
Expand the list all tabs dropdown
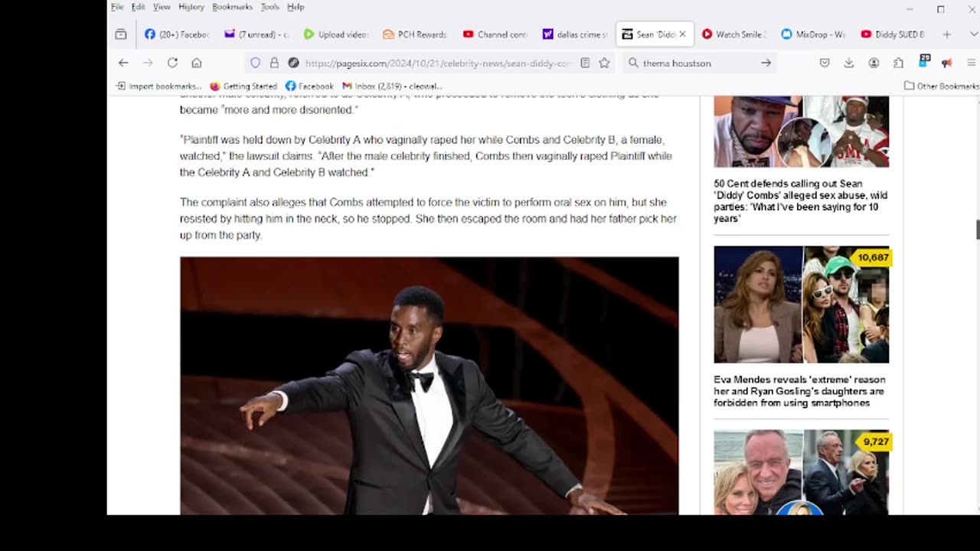pyautogui.click(x=973, y=34)
